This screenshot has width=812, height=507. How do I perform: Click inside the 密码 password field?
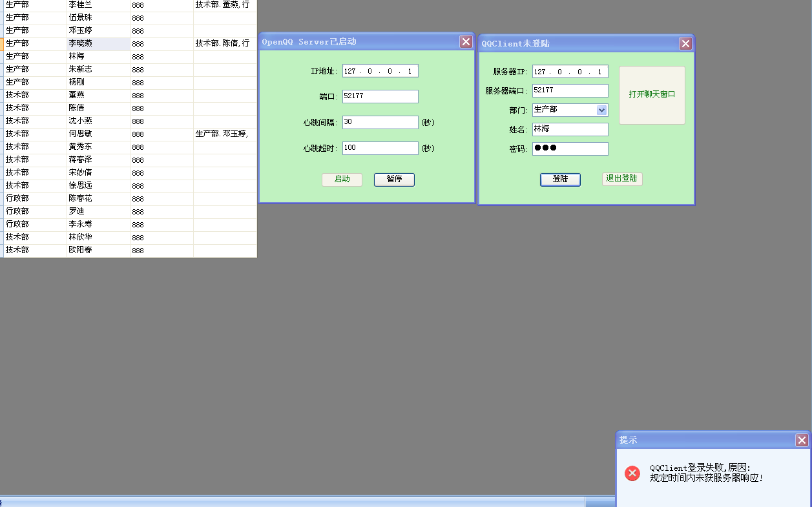pyautogui.click(x=570, y=149)
